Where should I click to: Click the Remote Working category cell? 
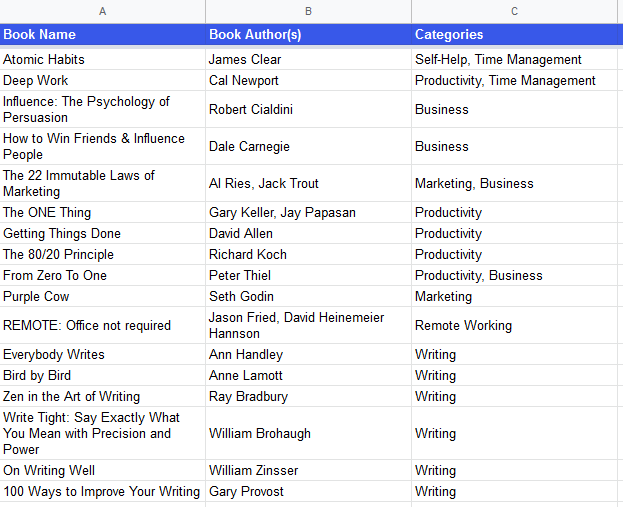click(514, 325)
